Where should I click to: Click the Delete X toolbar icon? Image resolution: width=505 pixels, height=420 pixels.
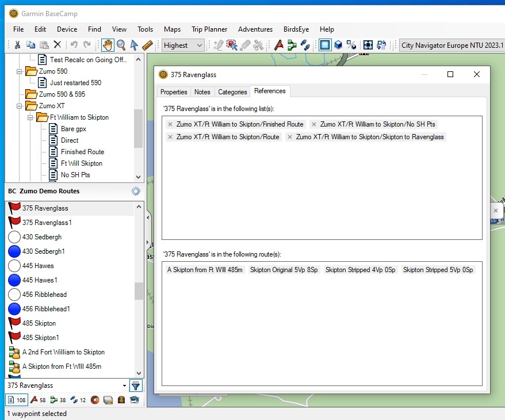58,44
